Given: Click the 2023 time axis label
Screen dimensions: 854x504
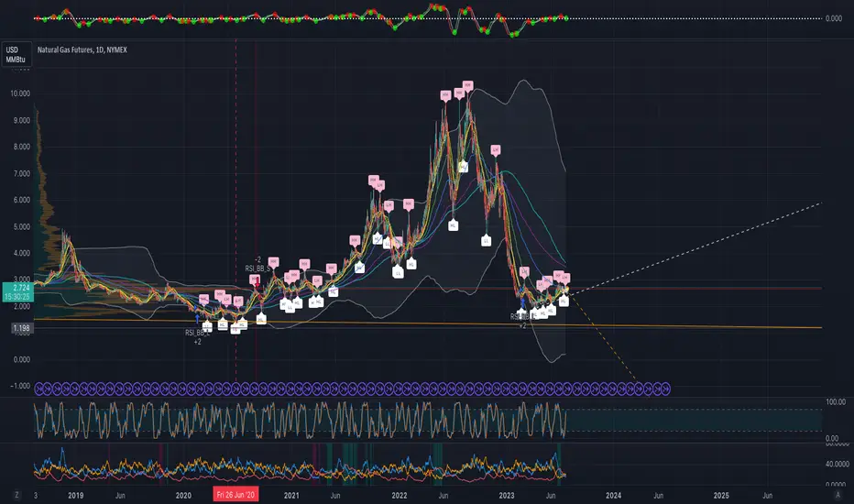Looking at the screenshot, I should 507,495.
